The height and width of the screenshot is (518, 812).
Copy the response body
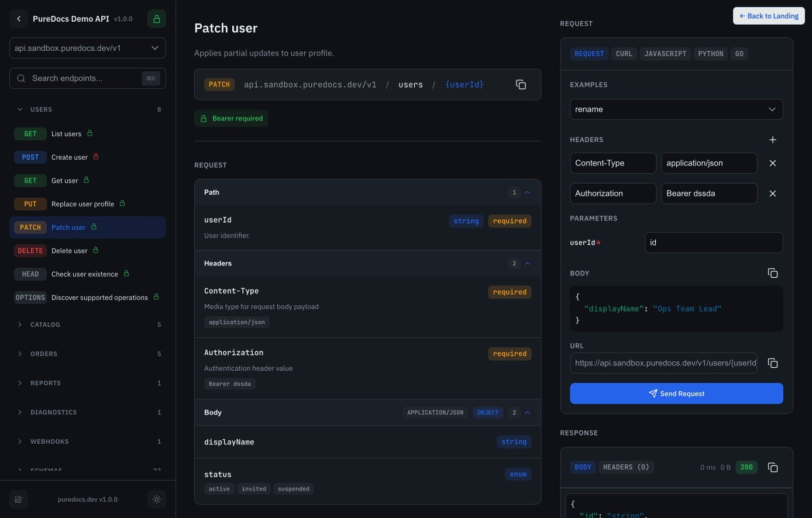coord(773,467)
